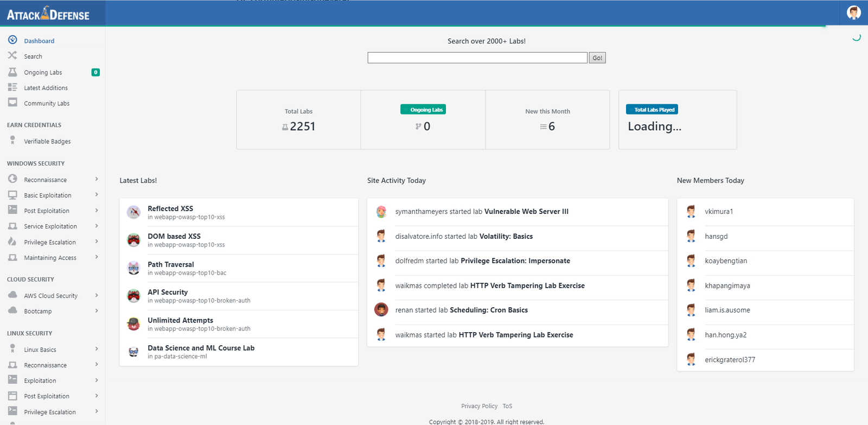Click the green Ongoing Labs badge
This screenshot has width=868, height=425.
(x=423, y=110)
